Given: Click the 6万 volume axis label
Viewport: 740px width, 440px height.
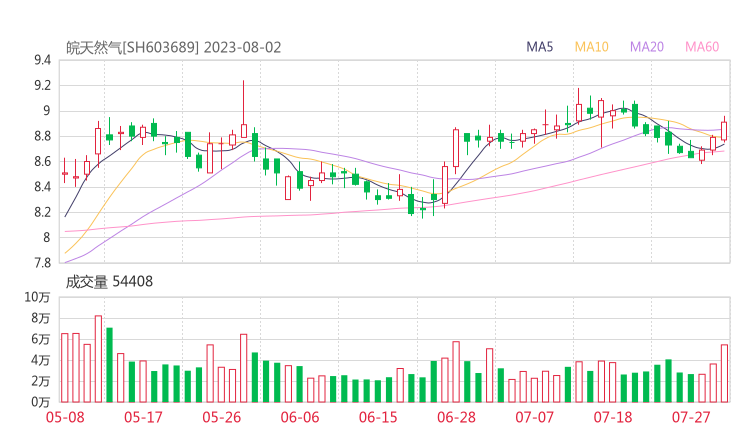Looking at the screenshot, I should click(x=41, y=339).
